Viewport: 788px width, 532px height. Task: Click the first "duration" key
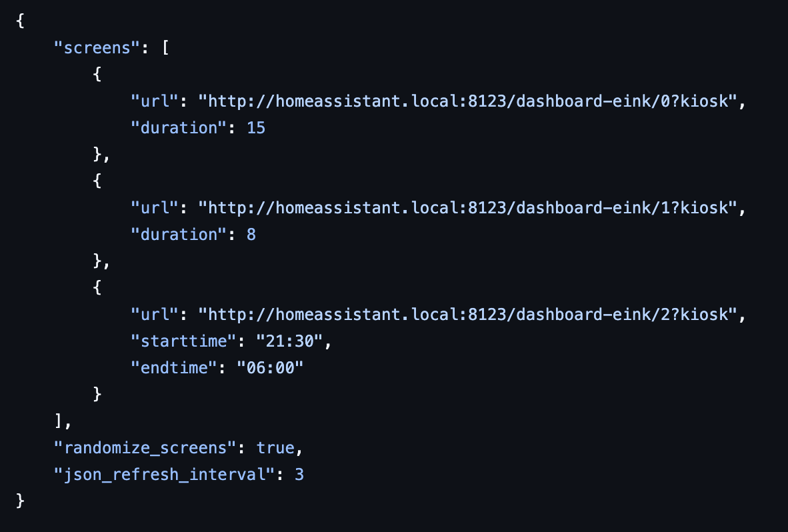pos(179,127)
